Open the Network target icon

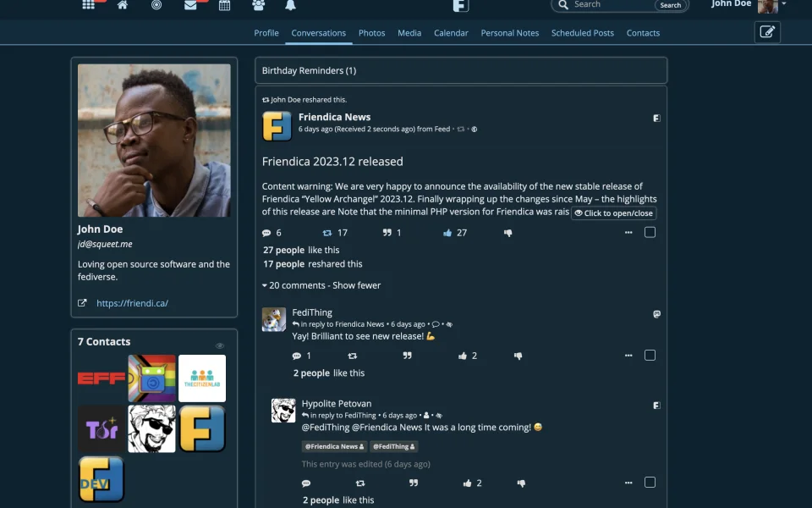pyautogui.click(x=156, y=5)
